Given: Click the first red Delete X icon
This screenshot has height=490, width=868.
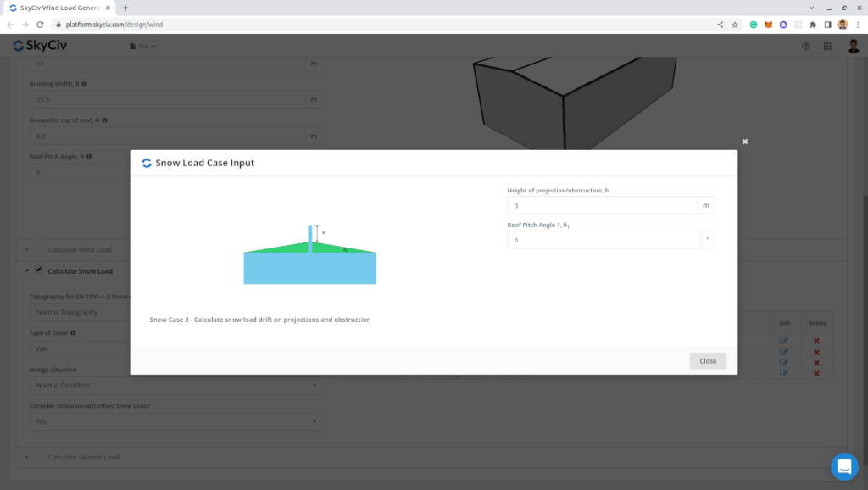Looking at the screenshot, I should point(816,341).
